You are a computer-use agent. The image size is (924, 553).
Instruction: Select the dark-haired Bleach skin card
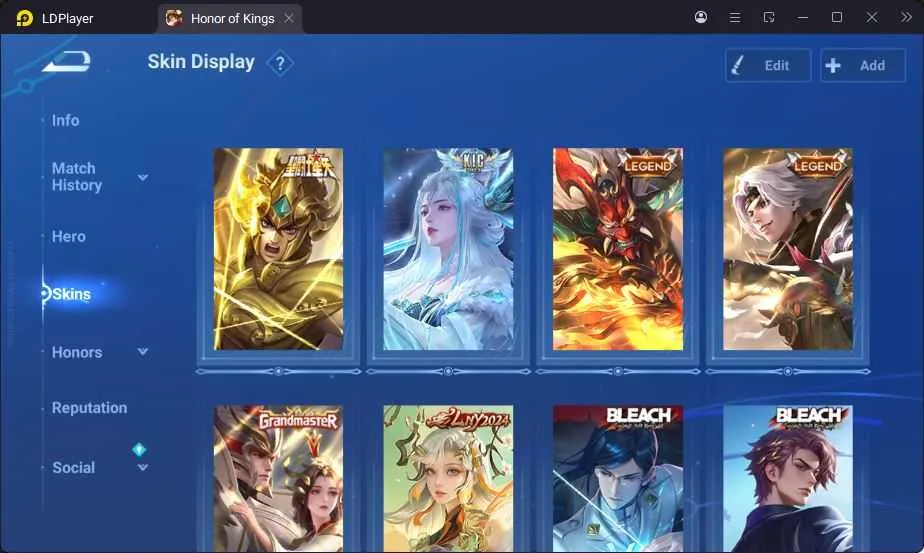point(618,479)
